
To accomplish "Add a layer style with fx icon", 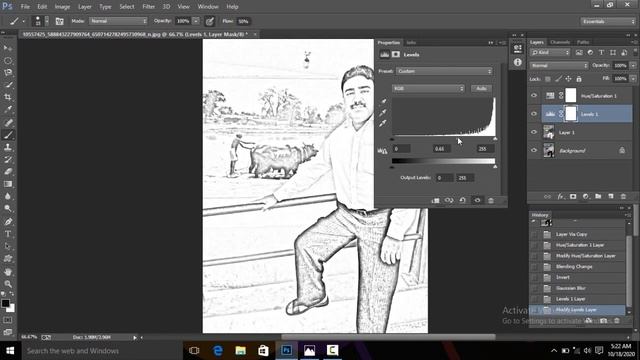I will 560,197.
